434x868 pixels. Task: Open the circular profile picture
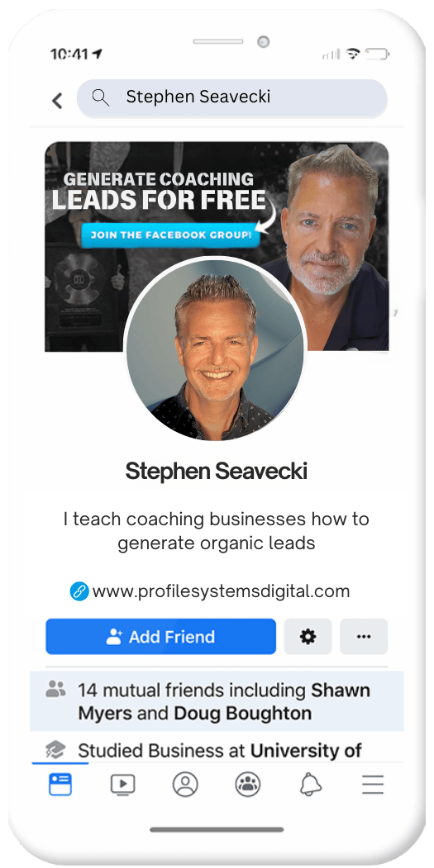click(215, 349)
